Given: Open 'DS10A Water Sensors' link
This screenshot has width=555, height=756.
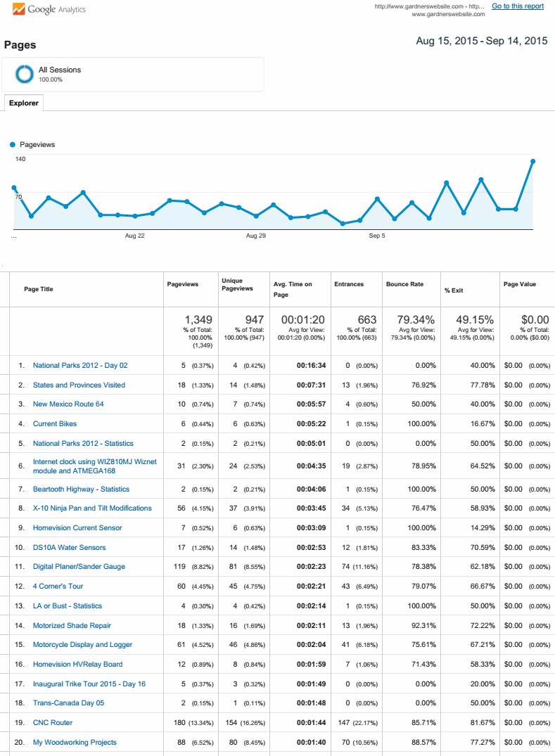Looking at the screenshot, I should click(x=69, y=547).
